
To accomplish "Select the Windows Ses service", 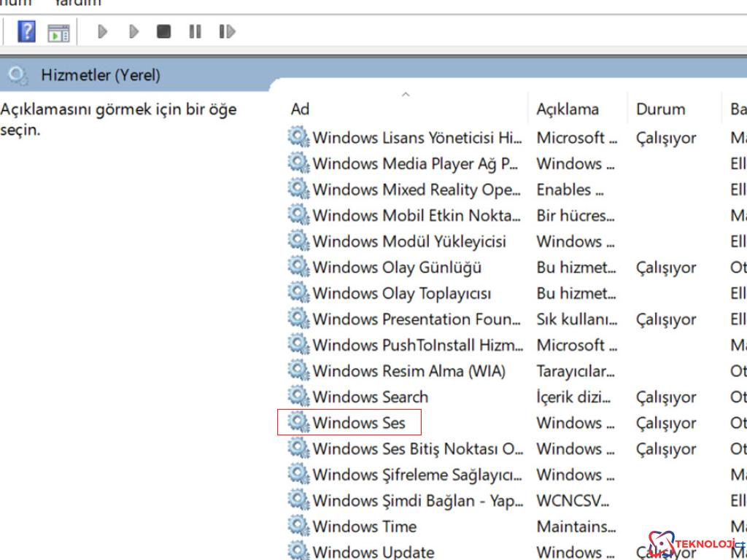I will pyautogui.click(x=358, y=423).
